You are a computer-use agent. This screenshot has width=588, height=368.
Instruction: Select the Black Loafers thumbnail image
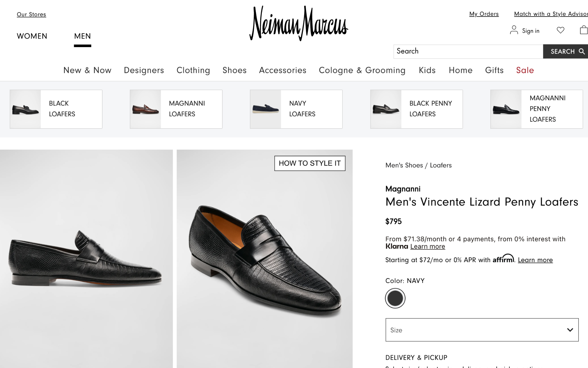(x=24, y=109)
